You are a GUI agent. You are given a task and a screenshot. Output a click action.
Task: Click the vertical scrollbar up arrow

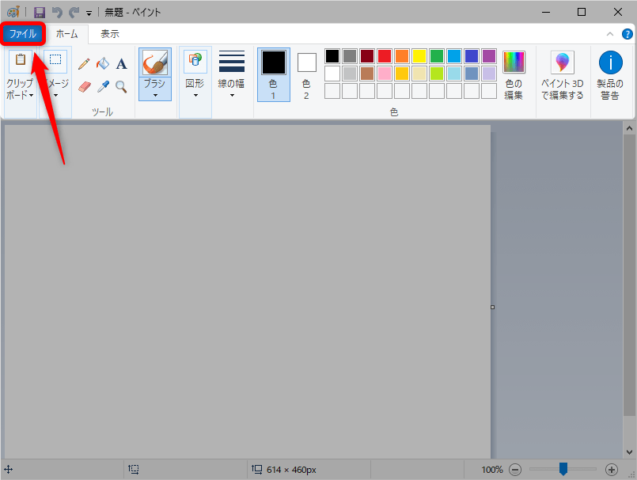coord(629,128)
